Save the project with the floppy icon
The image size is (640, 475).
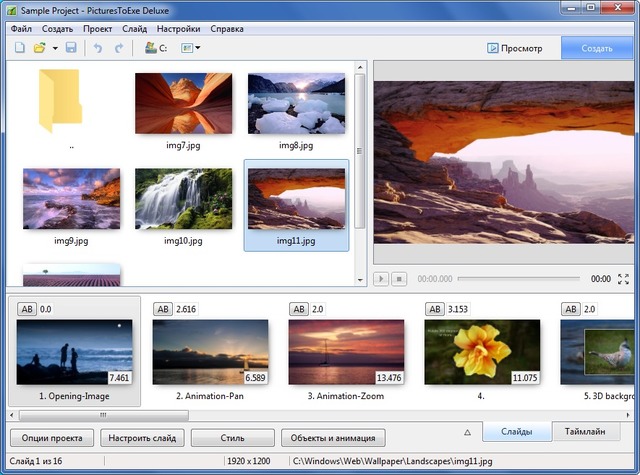point(71,48)
